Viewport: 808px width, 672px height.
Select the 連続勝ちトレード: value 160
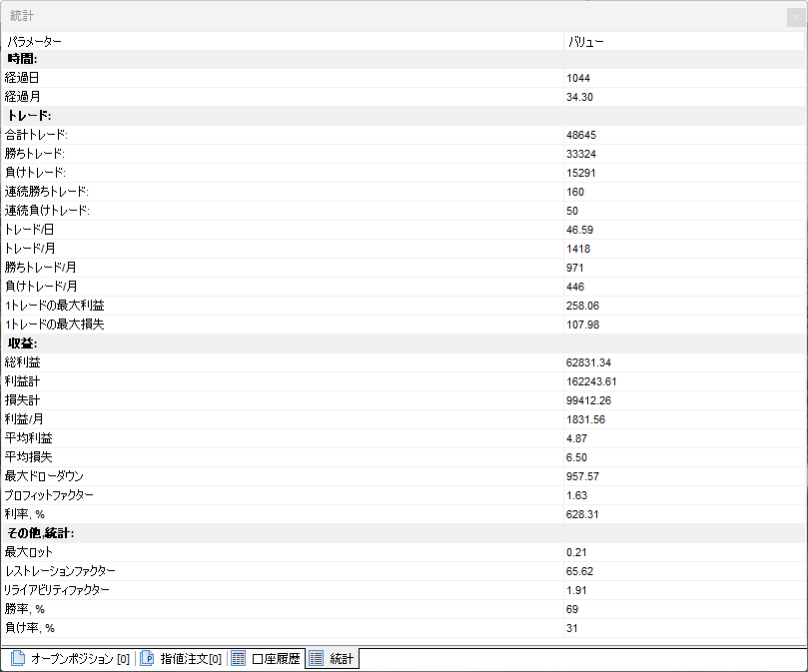coord(575,192)
